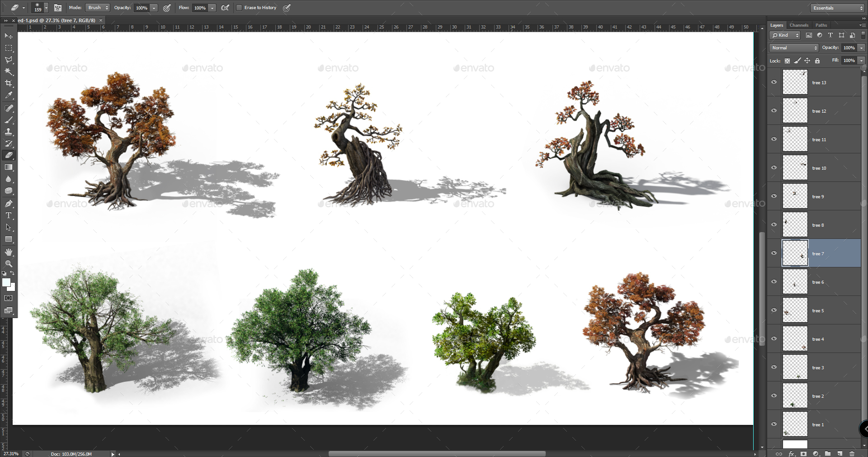Activate the Horizontal Type tool

click(9, 216)
